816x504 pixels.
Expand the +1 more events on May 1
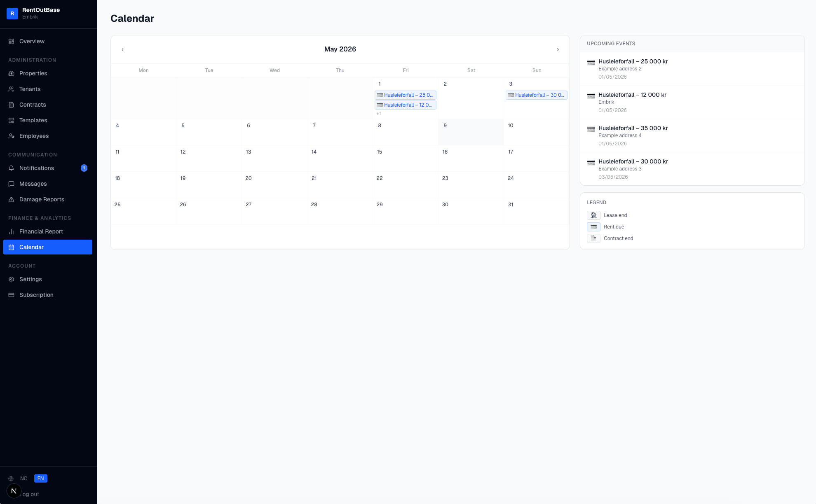point(379,114)
